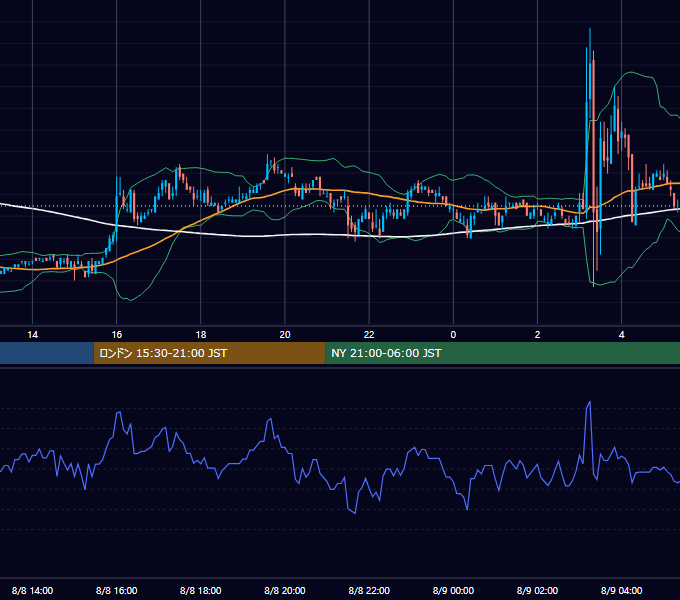Click the '8/9 00:00' label on the indicator axis

click(x=453, y=590)
